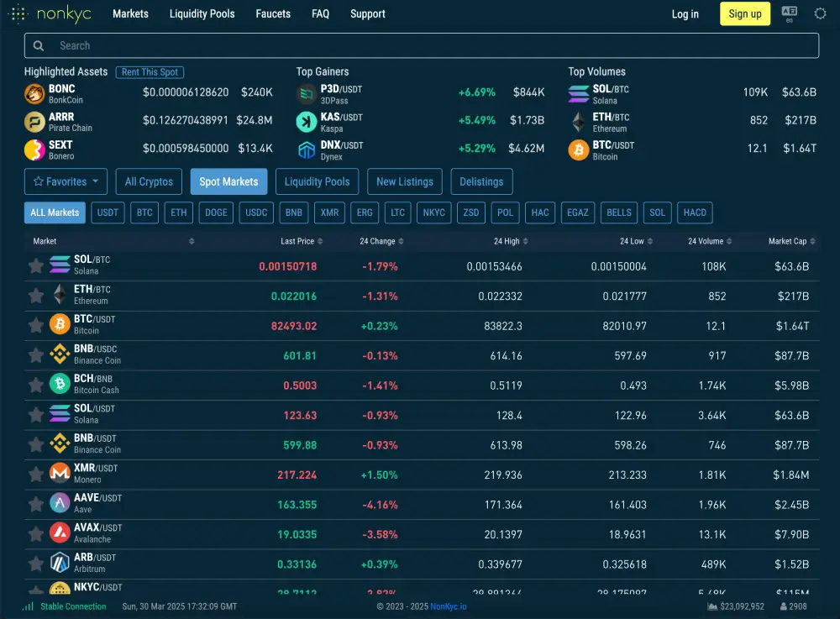840x619 pixels.
Task: Click Solana icon in Top Volumes
Action: coord(579,94)
